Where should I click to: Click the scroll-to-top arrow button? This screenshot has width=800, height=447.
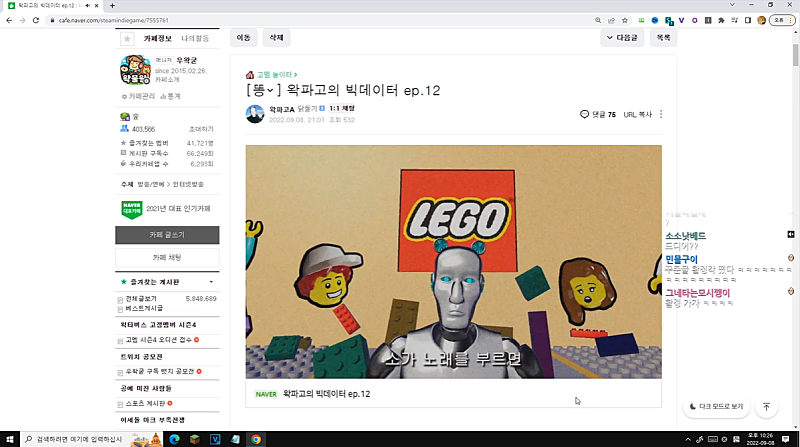(x=766, y=407)
